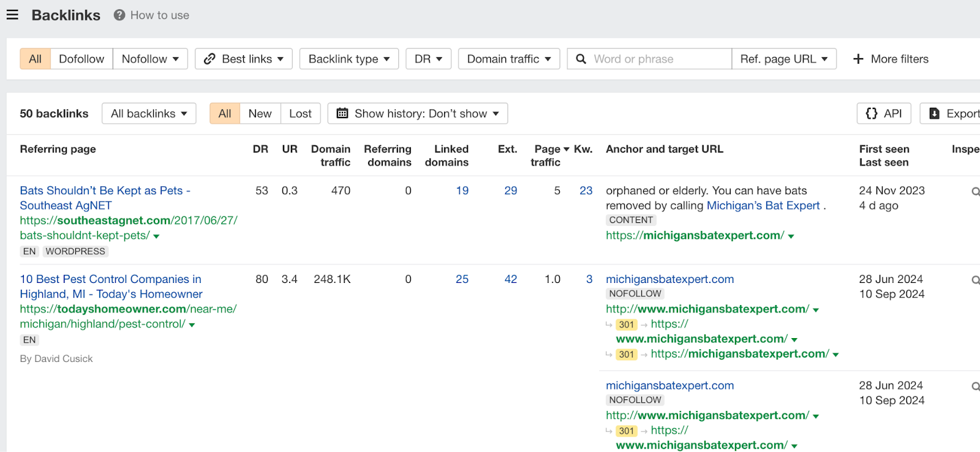Sort by the DR column header

point(260,149)
